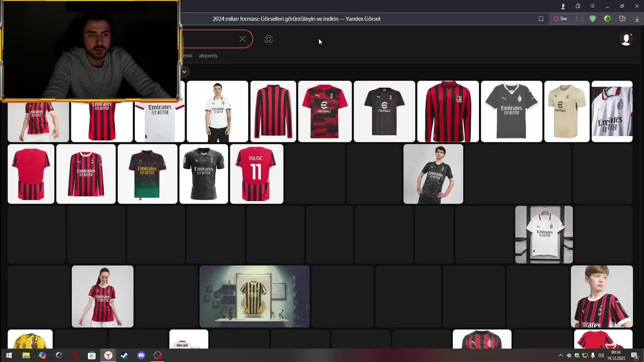Open the bookmarks collection icon in the title bar
This screenshot has width=644, height=362.
pyautogui.click(x=578, y=6)
